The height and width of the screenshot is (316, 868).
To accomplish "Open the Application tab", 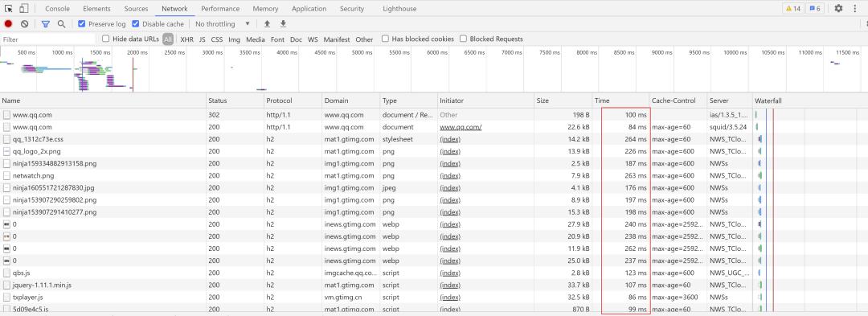I will coord(309,9).
